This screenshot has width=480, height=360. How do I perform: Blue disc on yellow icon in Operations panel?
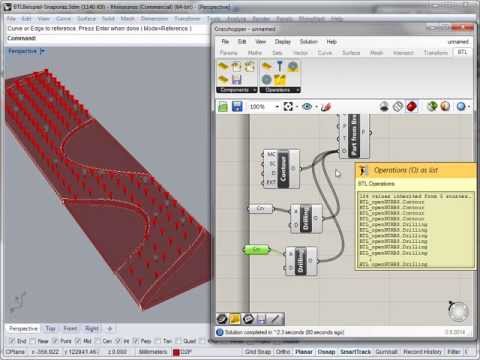coord(293,67)
